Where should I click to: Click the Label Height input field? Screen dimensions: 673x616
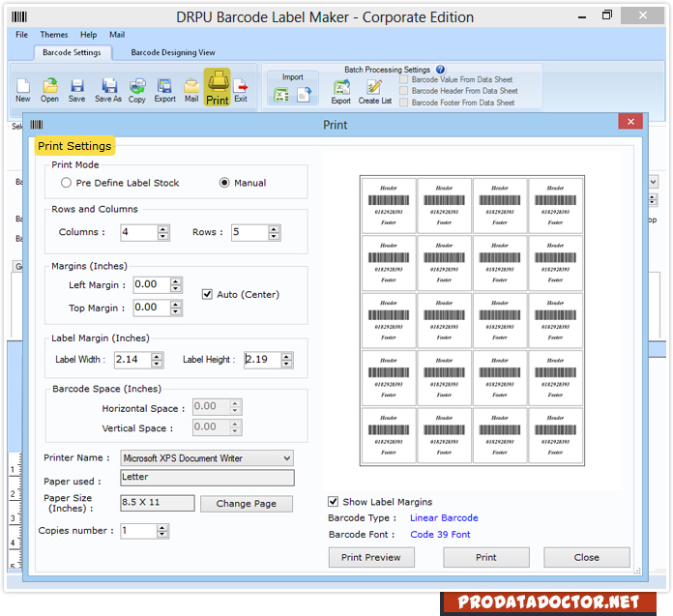(263, 360)
